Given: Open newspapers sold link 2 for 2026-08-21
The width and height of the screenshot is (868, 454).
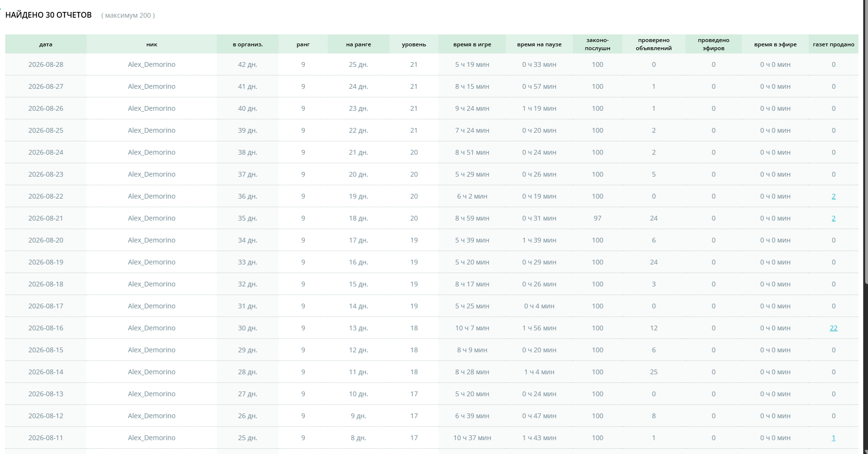Looking at the screenshot, I should click(834, 218).
